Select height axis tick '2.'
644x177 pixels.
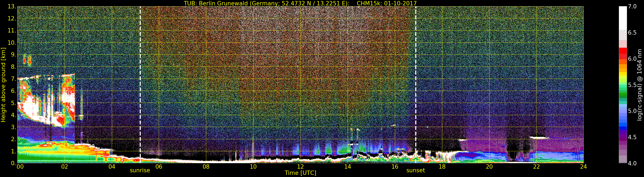tap(14, 139)
